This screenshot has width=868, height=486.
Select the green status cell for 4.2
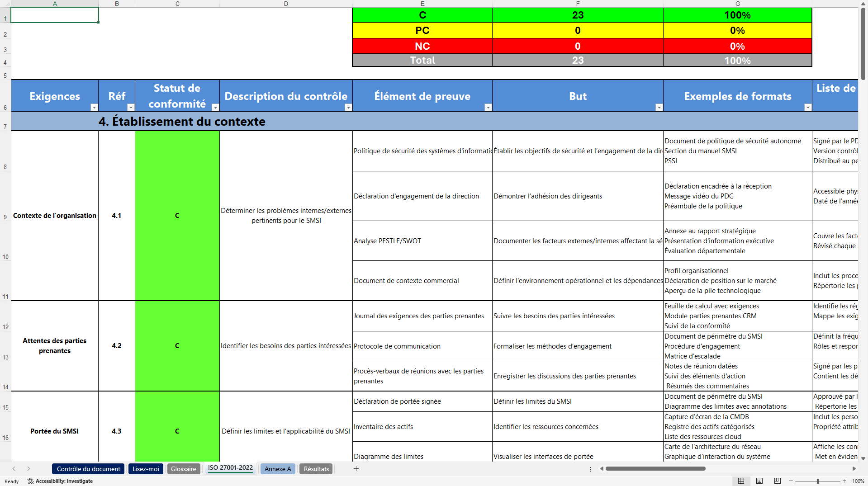pos(177,346)
